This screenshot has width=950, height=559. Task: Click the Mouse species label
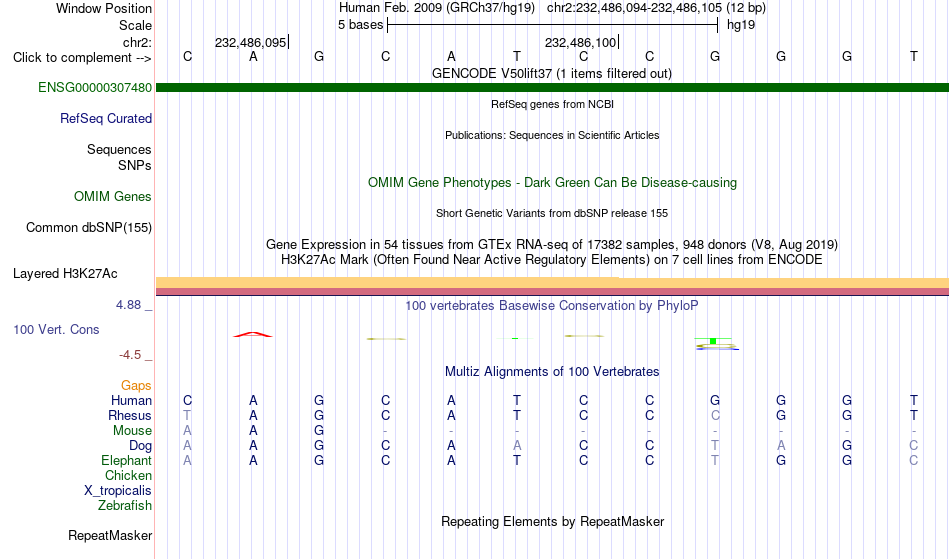point(132,431)
